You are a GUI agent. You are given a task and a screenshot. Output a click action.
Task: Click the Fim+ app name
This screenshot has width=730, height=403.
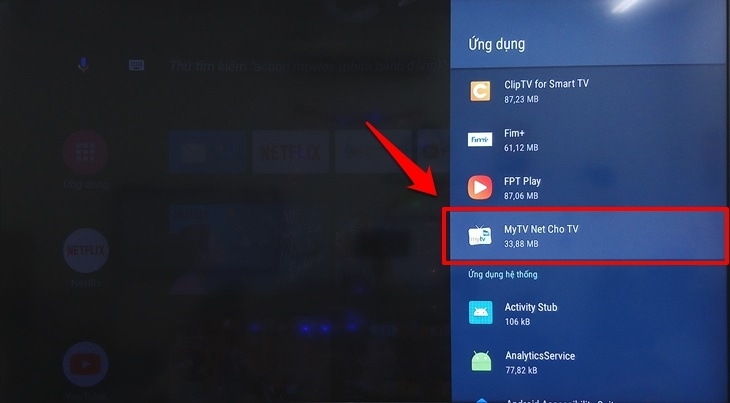click(x=514, y=133)
